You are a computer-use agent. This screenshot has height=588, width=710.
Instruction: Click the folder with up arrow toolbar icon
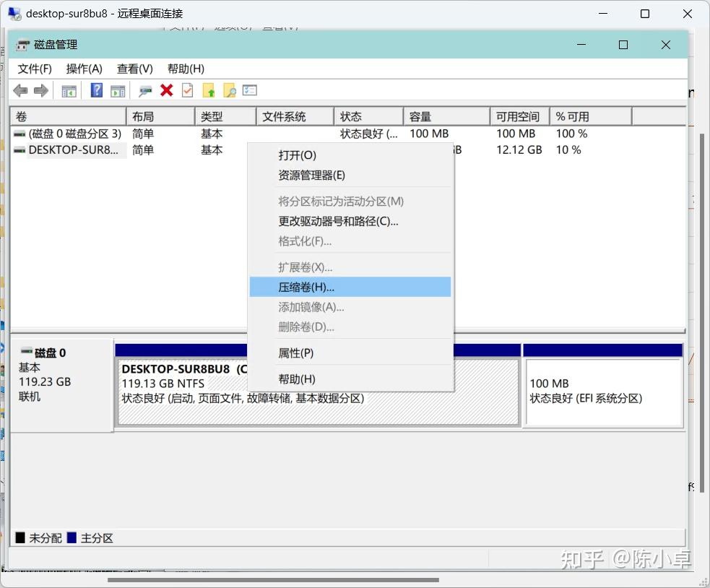click(x=209, y=90)
